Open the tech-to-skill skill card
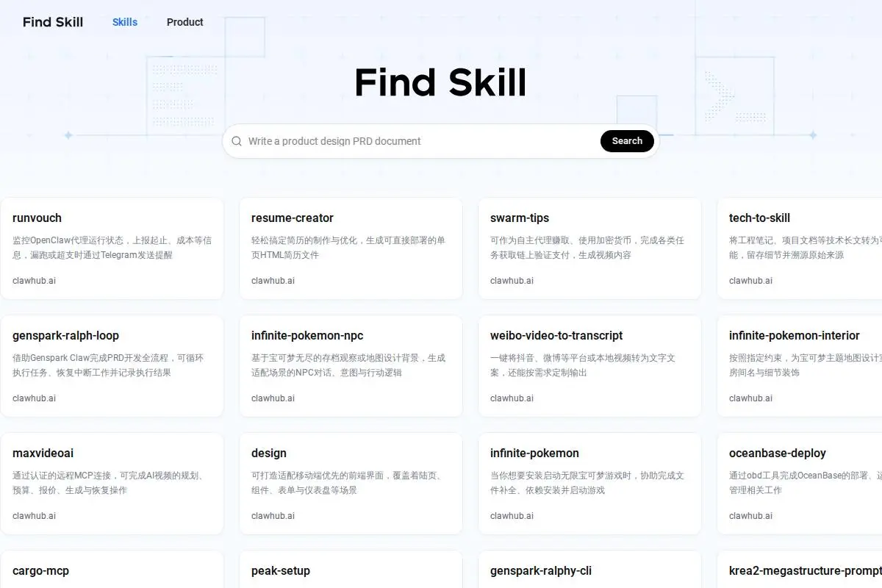882x588 pixels. (800, 248)
